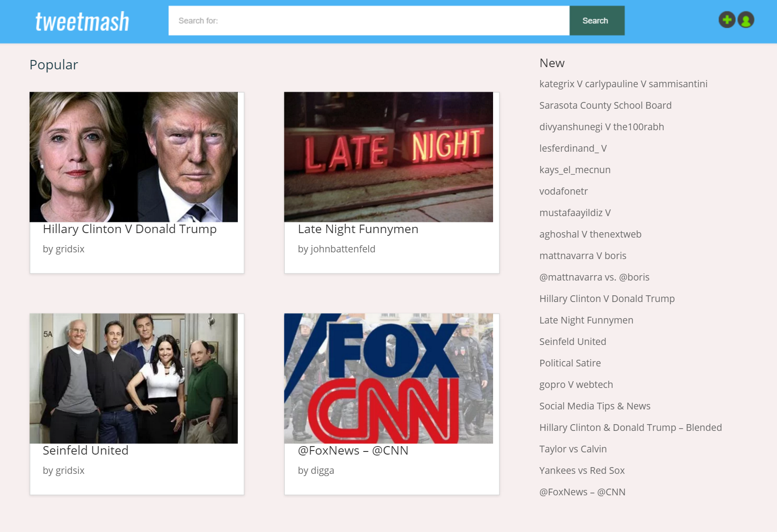Click the New section heading
Image resolution: width=777 pixels, height=532 pixels.
[x=552, y=63]
